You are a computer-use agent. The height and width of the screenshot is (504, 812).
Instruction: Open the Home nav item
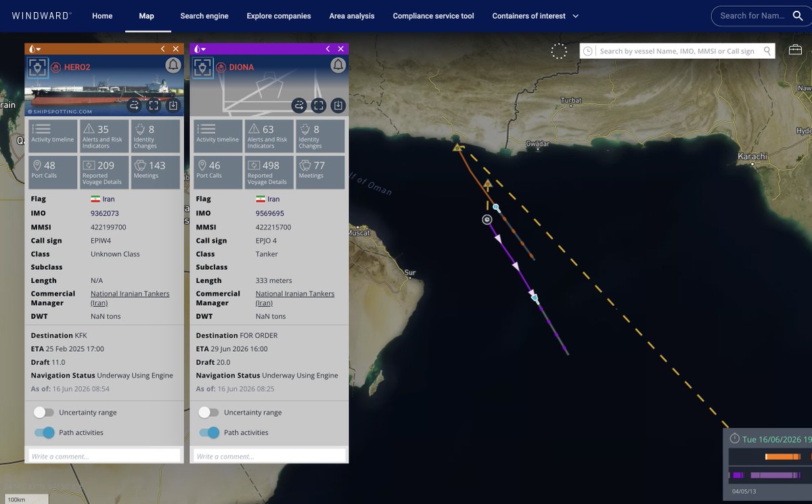[102, 16]
